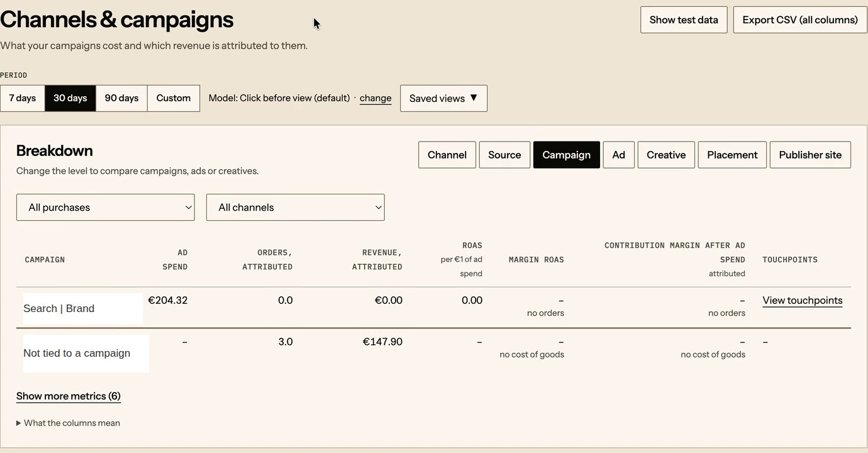This screenshot has height=453, width=868.
Task: Select the Campaign breakdown level
Action: coord(567,155)
